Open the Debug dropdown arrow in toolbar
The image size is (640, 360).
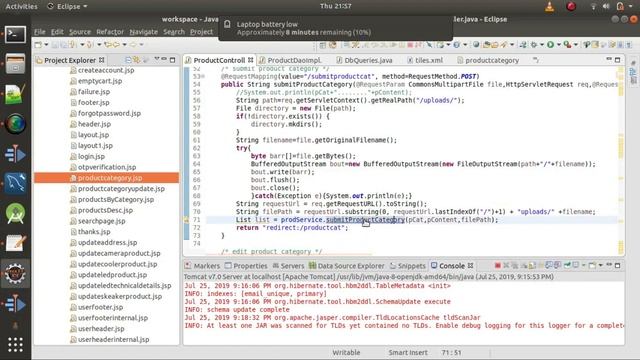click(x=541, y=44)
